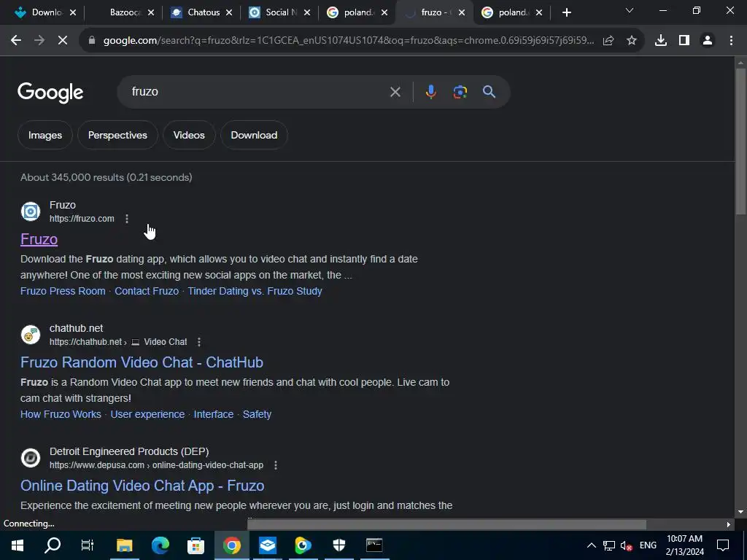Close the fruzo tab
The height and width of the screenshot is (560, 747).
pos(462,13)
